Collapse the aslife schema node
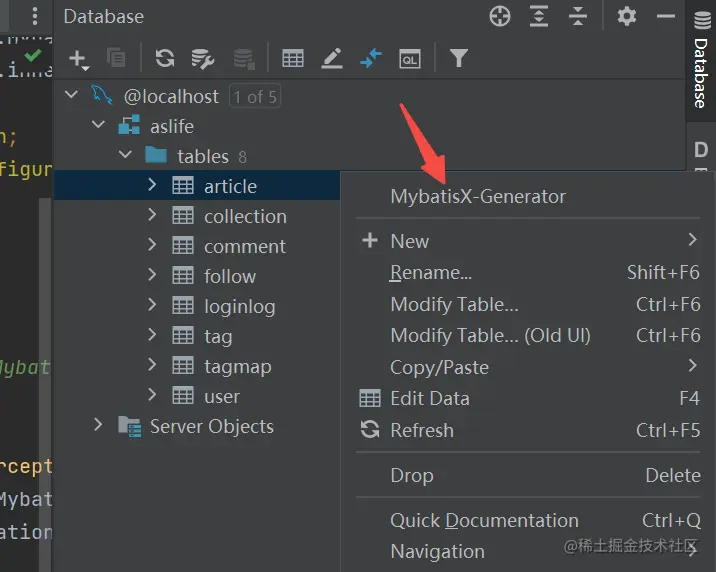This screenshot has height=572, width=716. pyautogui.click(x=98, y=125)
